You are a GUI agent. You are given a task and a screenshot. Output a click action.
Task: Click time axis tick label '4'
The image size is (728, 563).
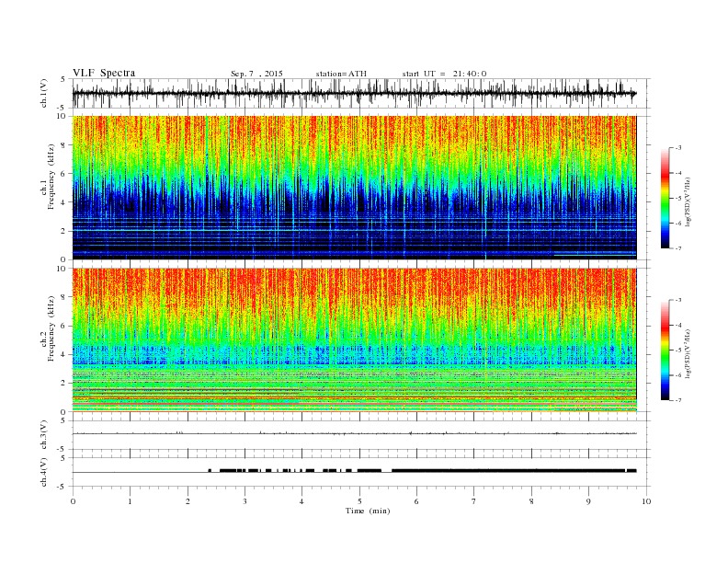tap(301, 501)
